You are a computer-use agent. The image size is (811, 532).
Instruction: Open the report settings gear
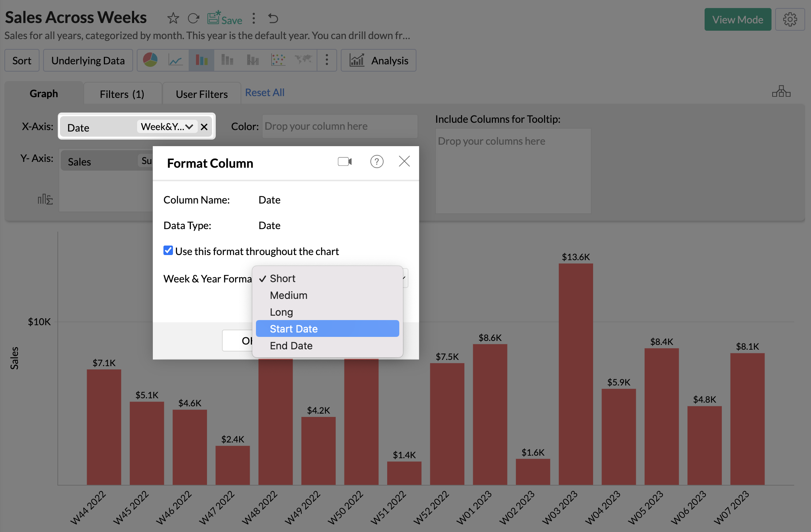coord(790,19)
